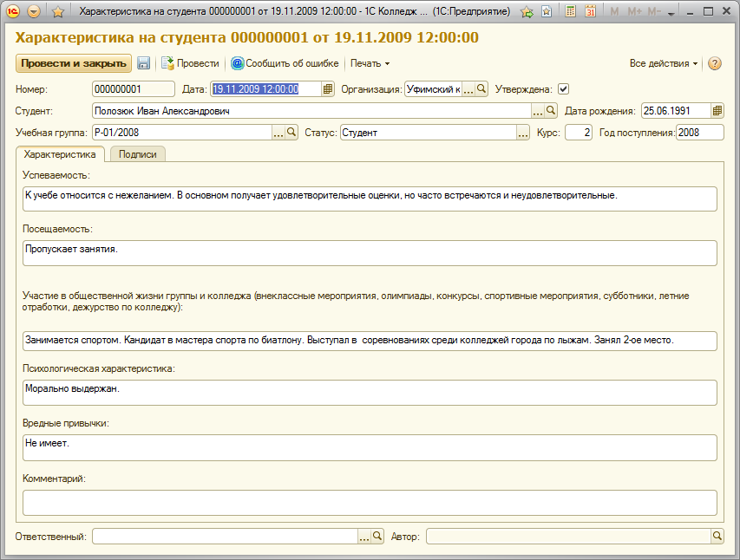Image resolution: width=740 pixels, height=560 pixels.
Task: Click the Статус field Студент
Action: coord(428,133)
